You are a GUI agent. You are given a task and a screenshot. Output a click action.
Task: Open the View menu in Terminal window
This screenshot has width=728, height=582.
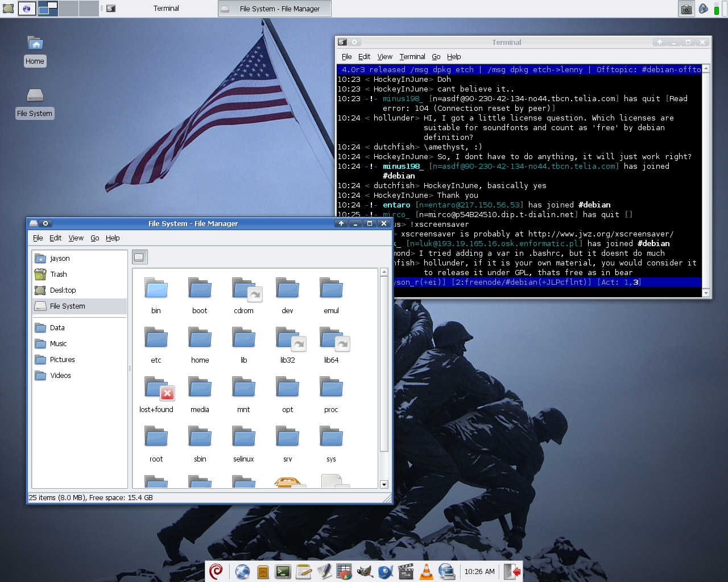[384, 57]
